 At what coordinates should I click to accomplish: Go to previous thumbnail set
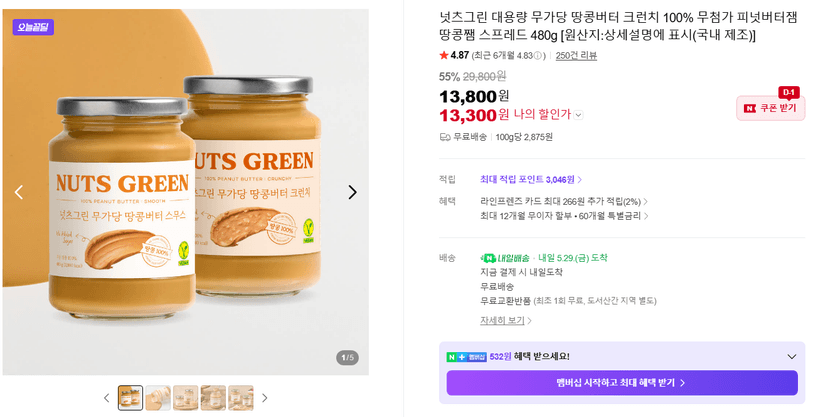tap(107, 398)
